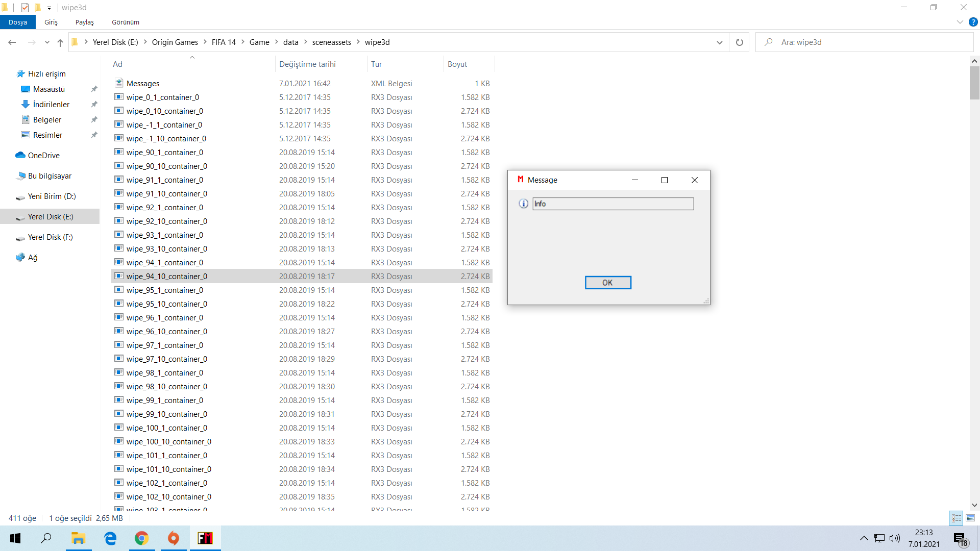Click the refresh folder icon
This screenshot has height=551, width=980.
pos(739,42)
